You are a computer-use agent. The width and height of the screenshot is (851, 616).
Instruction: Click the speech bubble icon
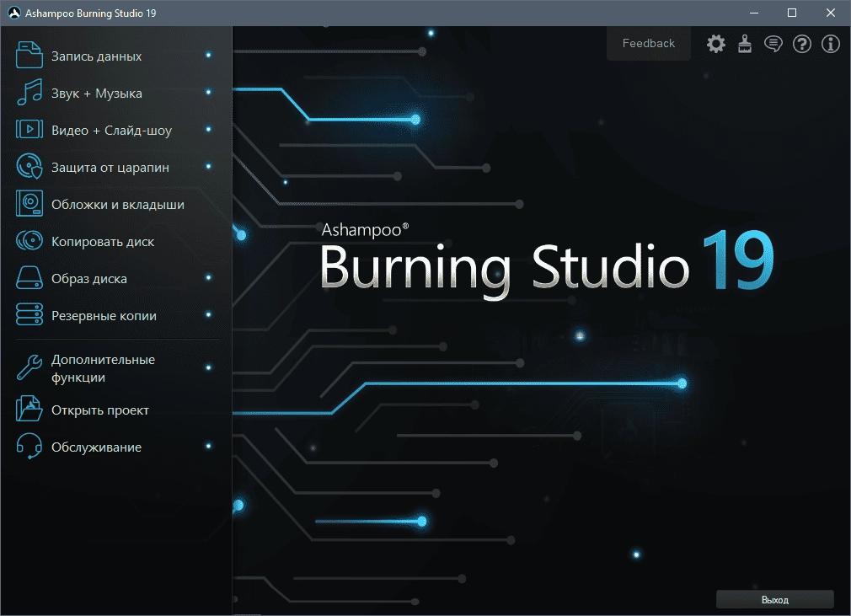[x=773, y=44]
